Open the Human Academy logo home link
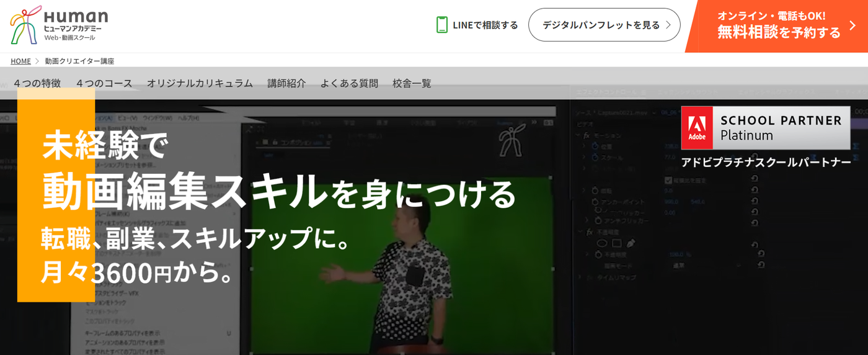Image resolution: width=868 pixels, height=355 pixels. tap(59, 25)
